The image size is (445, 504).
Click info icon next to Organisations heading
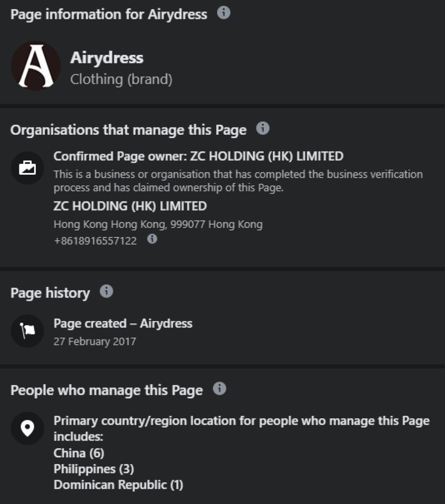pyautogui.click(x=262, y=129)
